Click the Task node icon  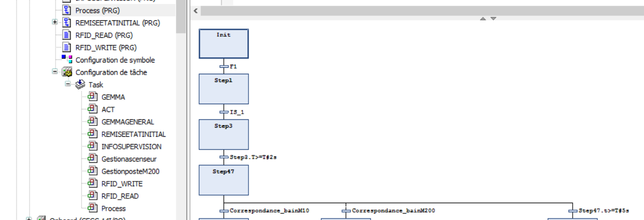pos(80,85)
